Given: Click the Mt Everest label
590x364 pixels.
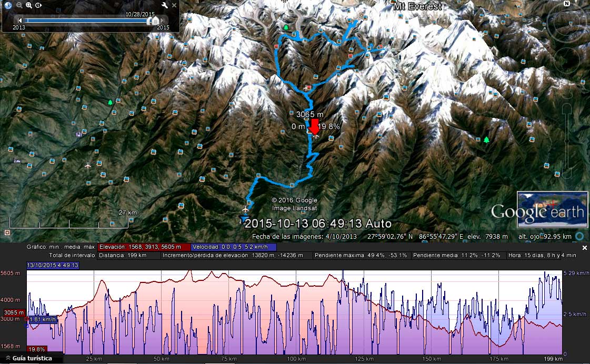Looking at the screenshot, I should click(417, 6).
